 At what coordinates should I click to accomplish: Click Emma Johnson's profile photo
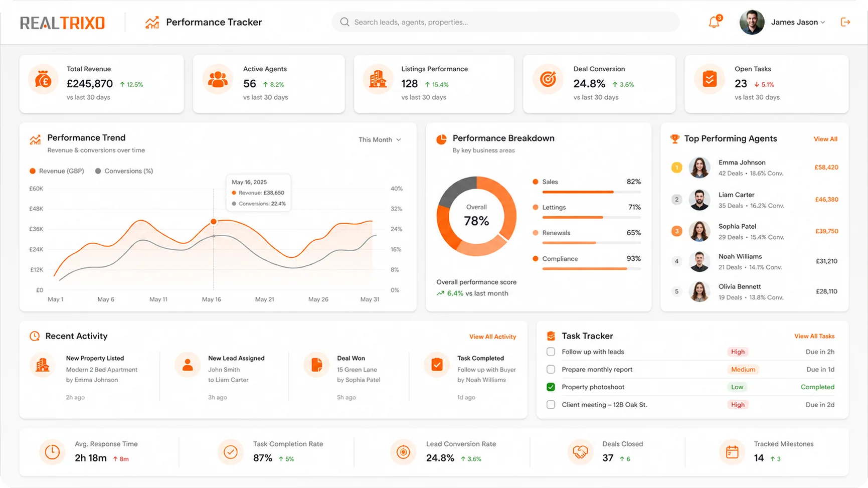pyautogui.click(x=699, y=168)
